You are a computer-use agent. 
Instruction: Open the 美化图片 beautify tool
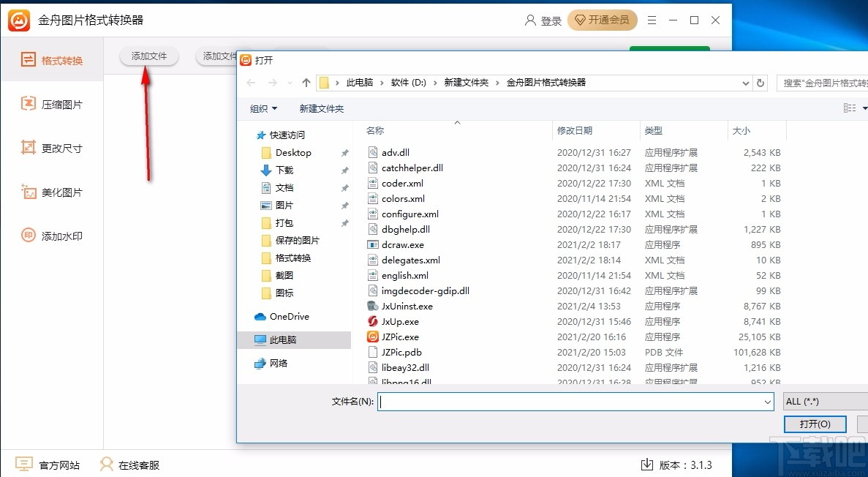52,192
